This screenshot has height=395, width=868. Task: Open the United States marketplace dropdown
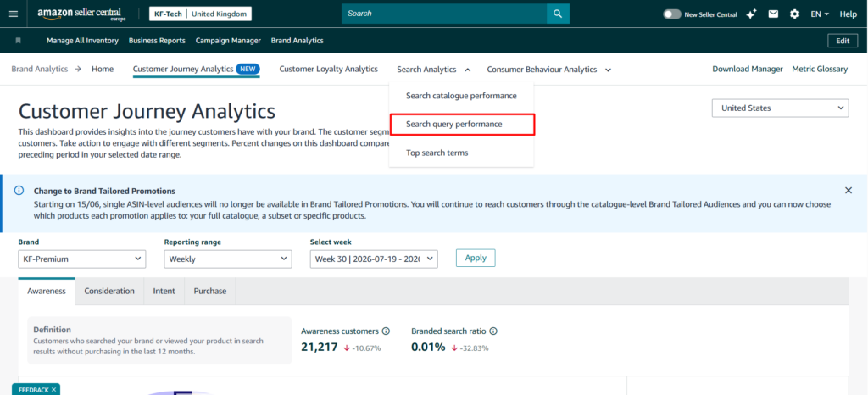tap(780, 108)
